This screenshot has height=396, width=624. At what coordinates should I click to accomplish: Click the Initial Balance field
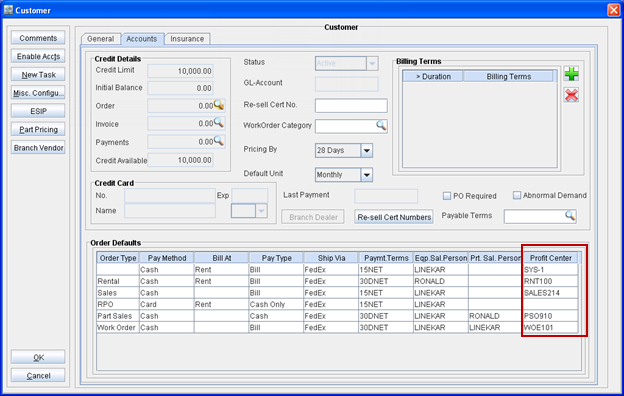coord(180,88)
